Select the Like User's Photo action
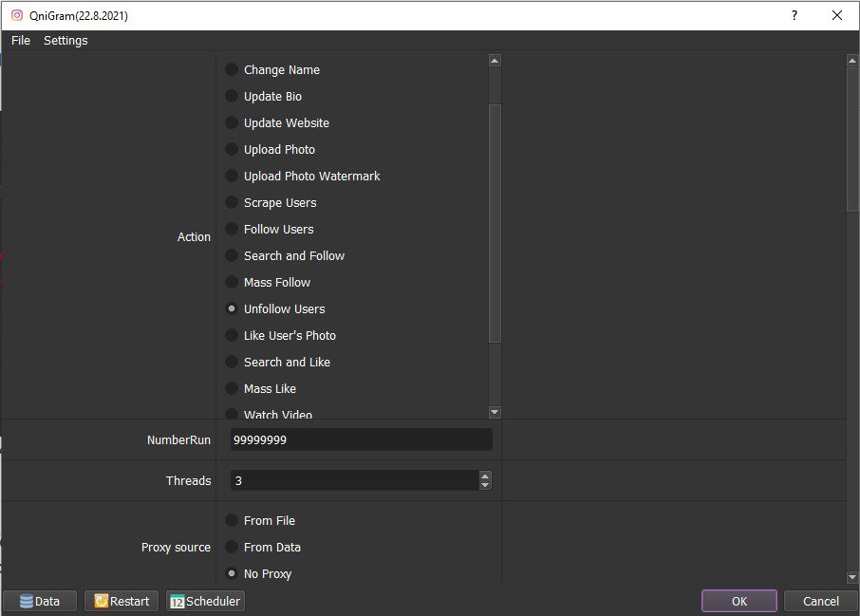Viewport: 860px width, 616px height. pyautogui.click(x=280, y=336)
